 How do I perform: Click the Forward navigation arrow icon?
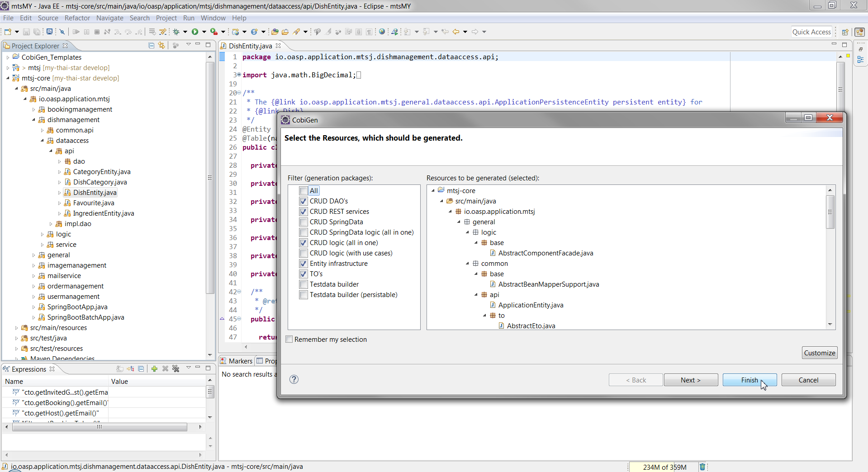[475, 32]
